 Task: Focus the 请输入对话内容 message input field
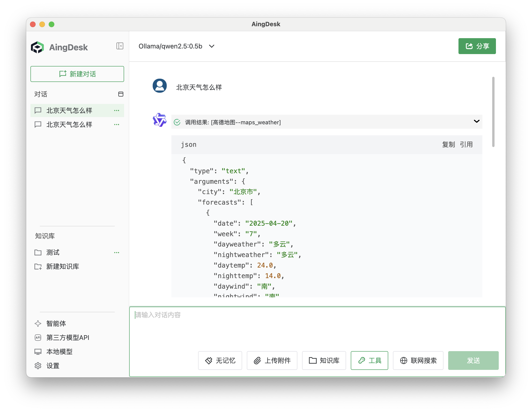pos(317,326)
